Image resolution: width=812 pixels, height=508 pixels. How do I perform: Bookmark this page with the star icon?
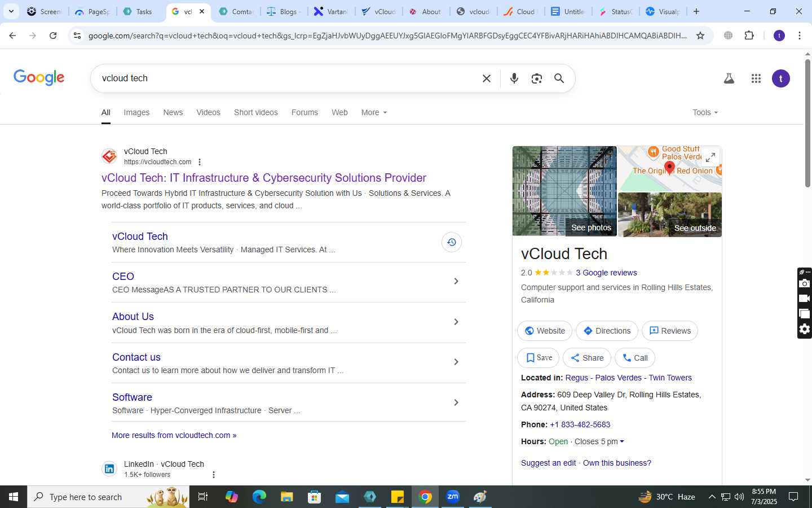point(700,36)
